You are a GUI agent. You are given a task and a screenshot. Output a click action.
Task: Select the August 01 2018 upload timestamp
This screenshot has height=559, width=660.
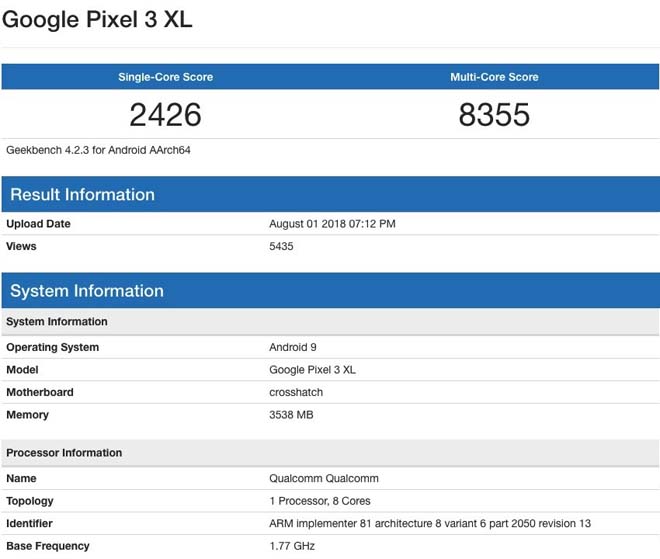click(x=332, y=224)
